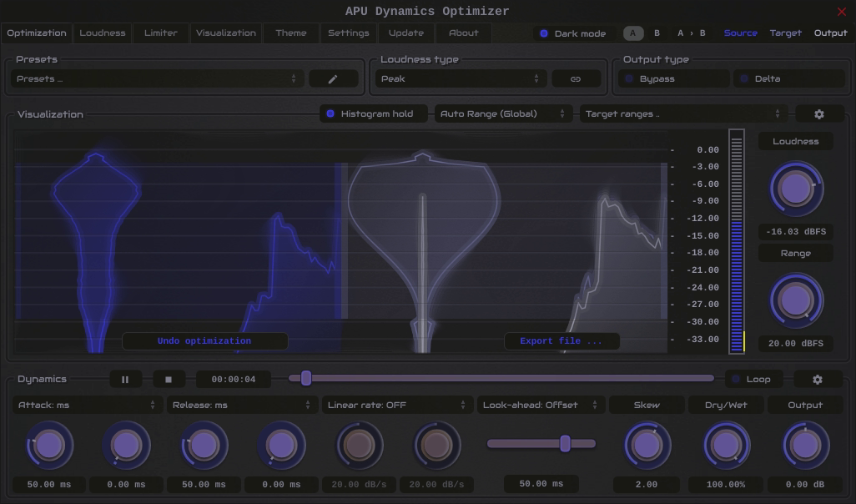Switch to the Loudness tab
Viewport: 856px width, 504px height.
103,33
